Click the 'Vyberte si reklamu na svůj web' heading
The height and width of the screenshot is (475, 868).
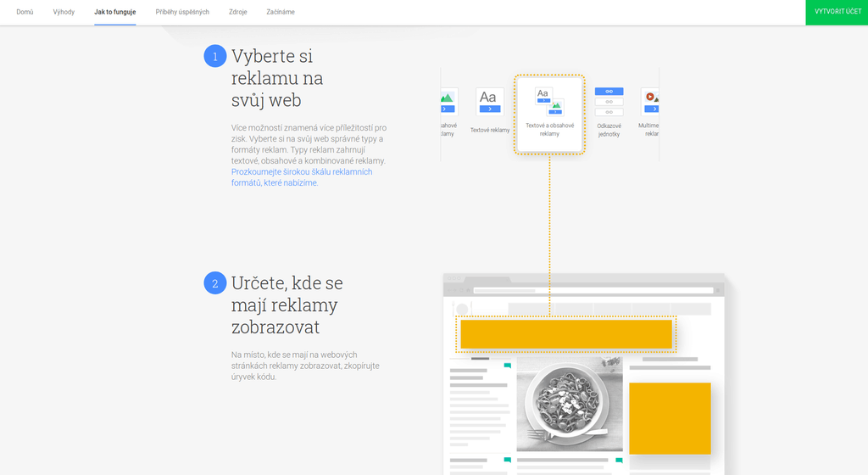point(277,78)
